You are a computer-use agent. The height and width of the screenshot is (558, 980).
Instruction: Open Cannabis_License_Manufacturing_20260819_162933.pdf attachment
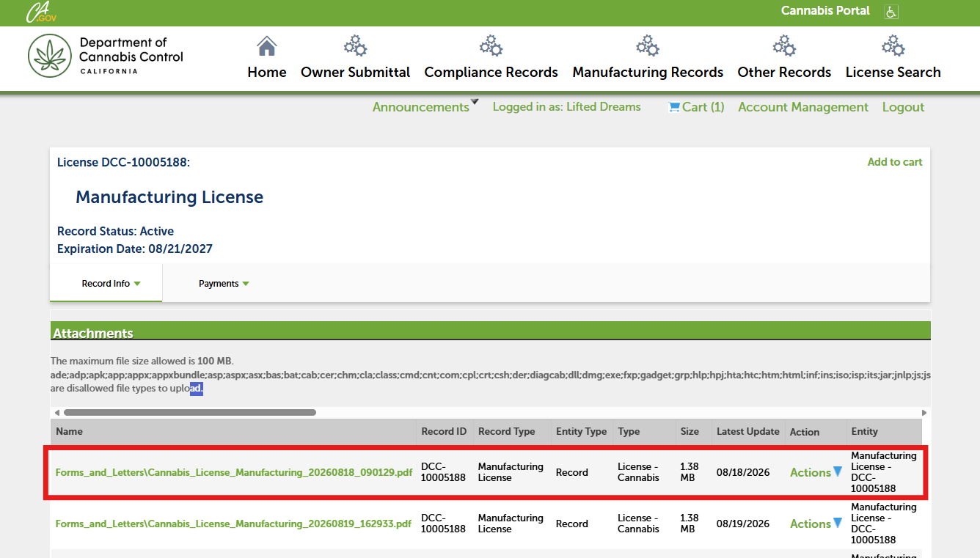click(234, 524)
